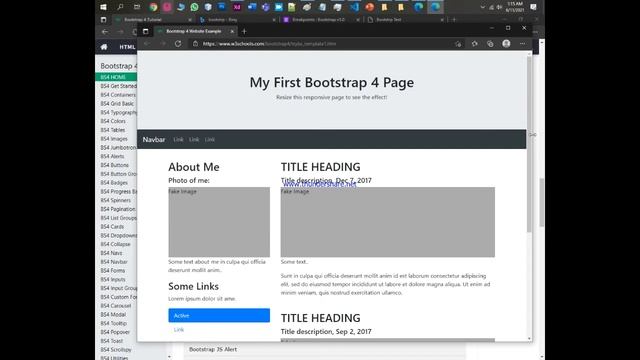Open BS4 Spinners in the sidebar
Viewport: 640px width, 360px height.
(x=116, y=200)
